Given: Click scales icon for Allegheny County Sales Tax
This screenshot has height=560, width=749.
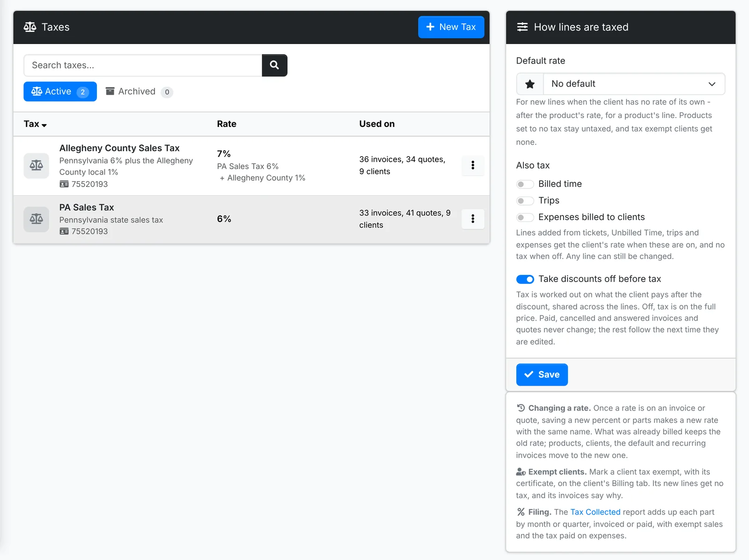Looking at the screenshot, I should [37, 166].
